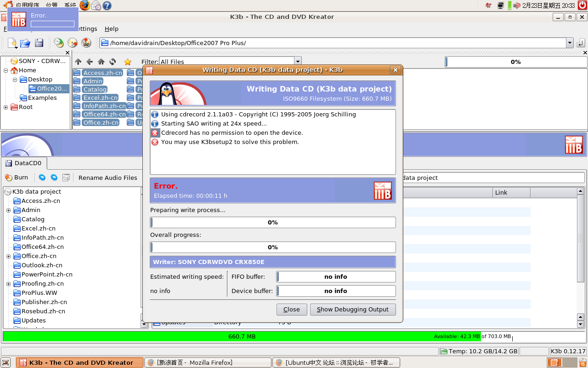Screen dimensions: 588x368
Task: Expand the Office.zh-cn folder in project tree
Action: point(8,256)
